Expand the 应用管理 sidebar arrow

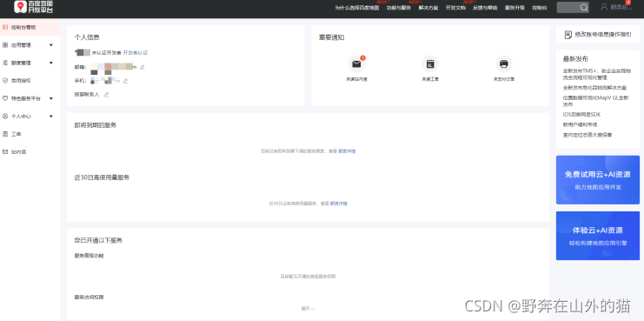tap(51, 45)
